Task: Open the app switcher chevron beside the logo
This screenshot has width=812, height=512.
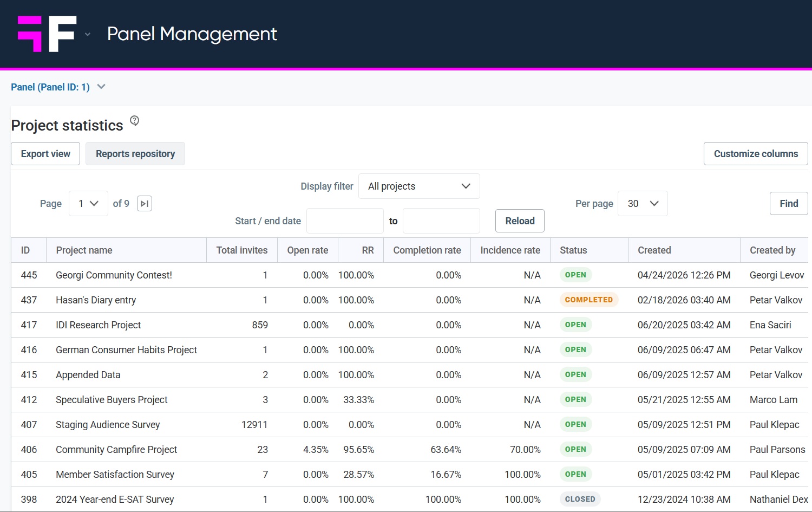Action: pyautogui.click(x=88, y=35)
